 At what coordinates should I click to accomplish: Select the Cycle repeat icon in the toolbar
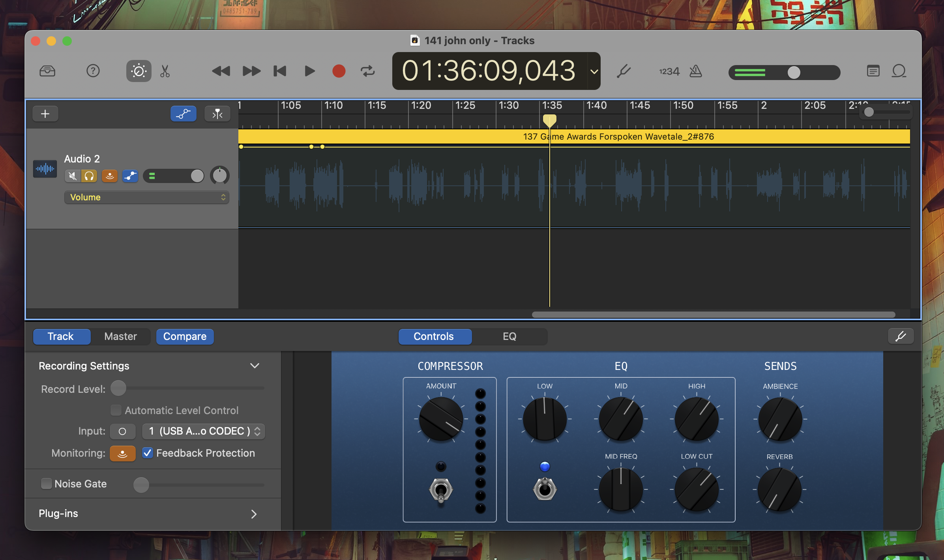pyautogui.click(x=367, y=71)
